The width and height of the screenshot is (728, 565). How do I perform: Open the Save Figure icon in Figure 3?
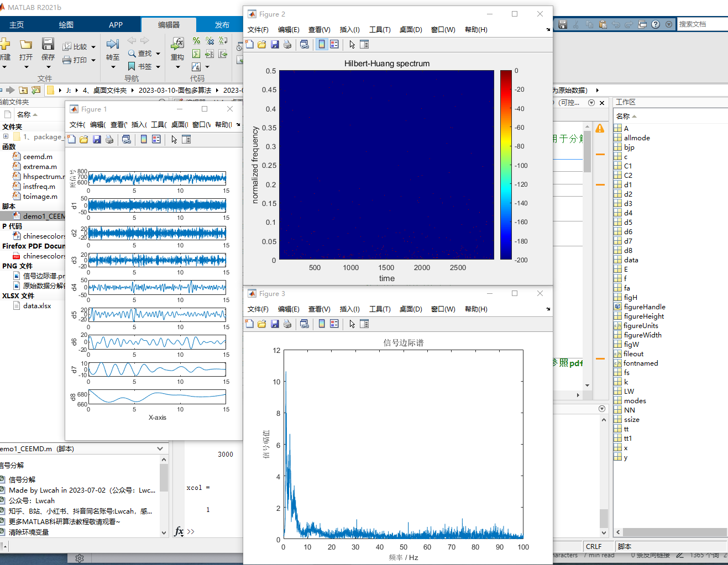(x=275, y=323)
